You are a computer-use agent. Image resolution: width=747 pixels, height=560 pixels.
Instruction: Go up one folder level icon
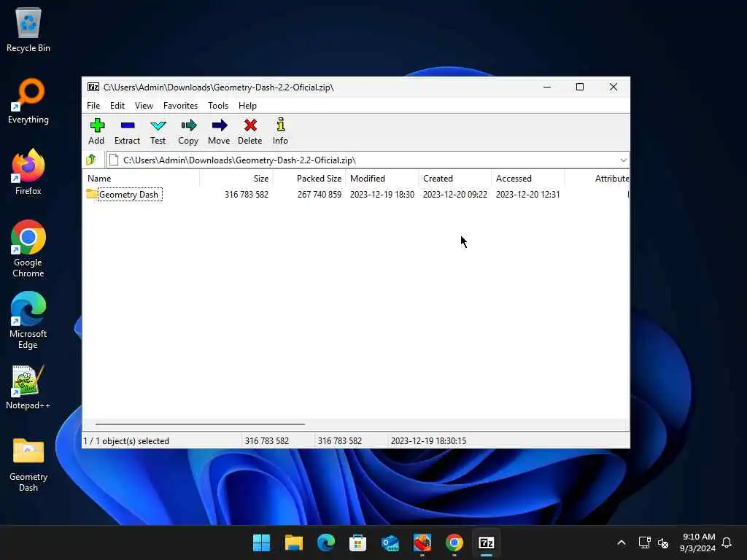pyautogui.click(x=91, y=160)
